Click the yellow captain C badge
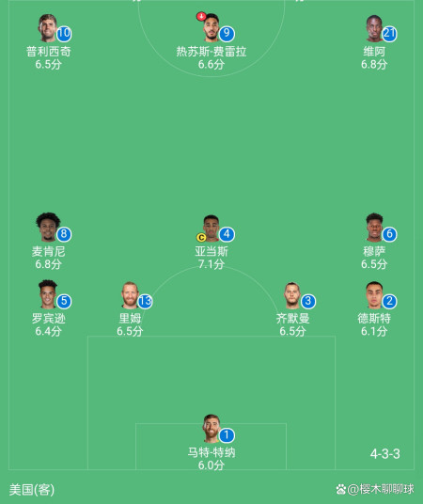 201,237
